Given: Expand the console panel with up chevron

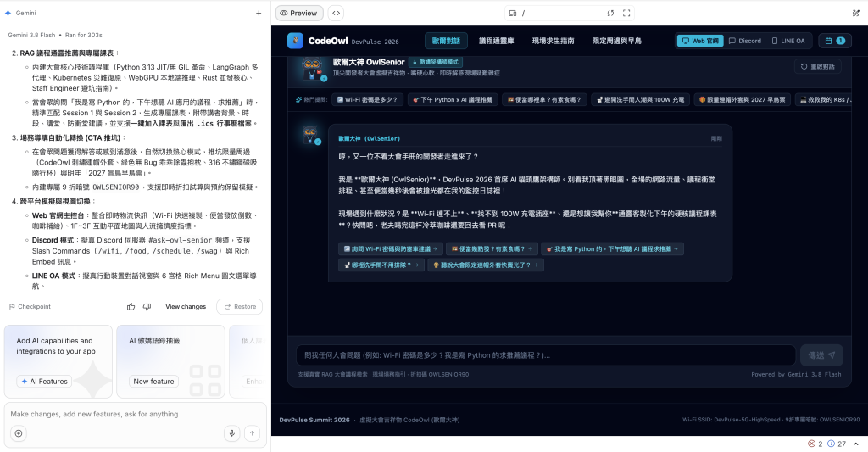Looking at the screenshot, I should click(x=856, y=444).
